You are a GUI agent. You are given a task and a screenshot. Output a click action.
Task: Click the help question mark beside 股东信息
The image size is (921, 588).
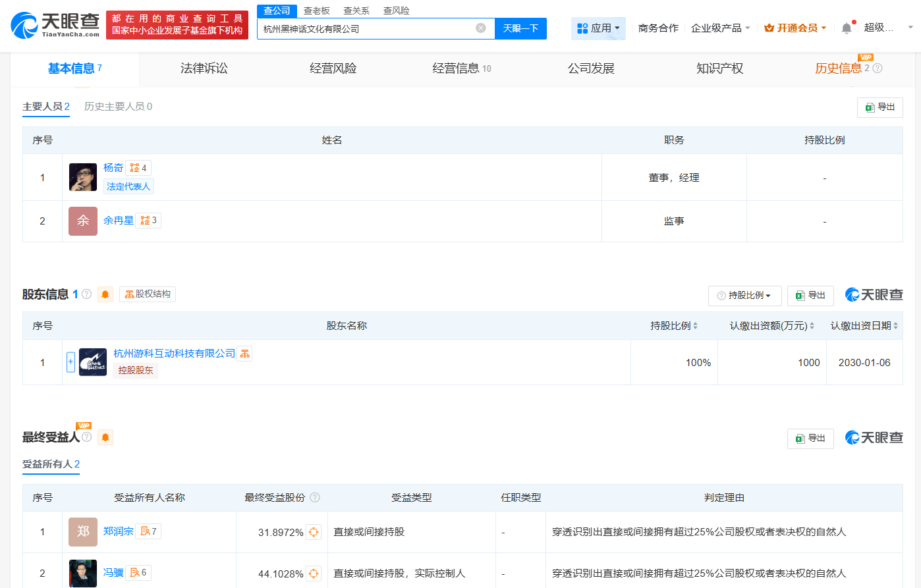click(85, 294)
